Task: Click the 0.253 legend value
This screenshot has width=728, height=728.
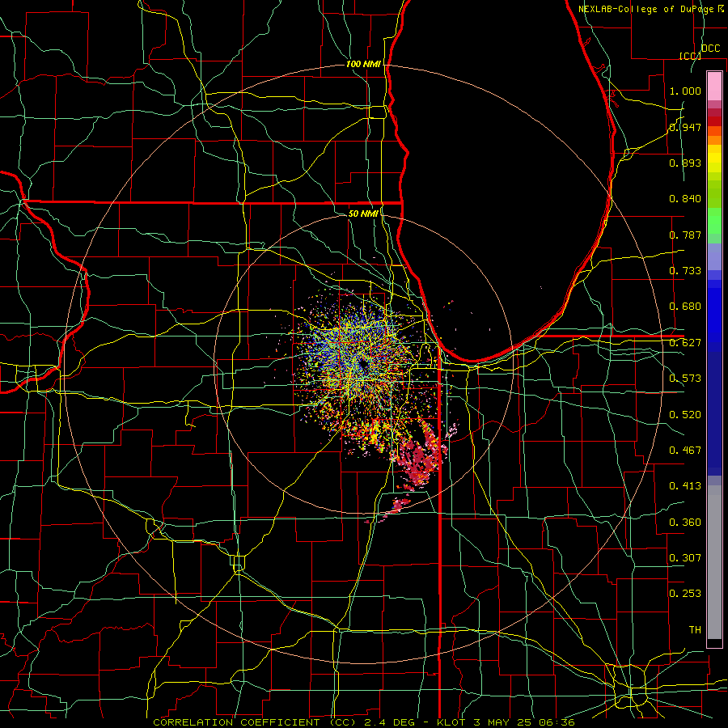Action: pos(685,594)
